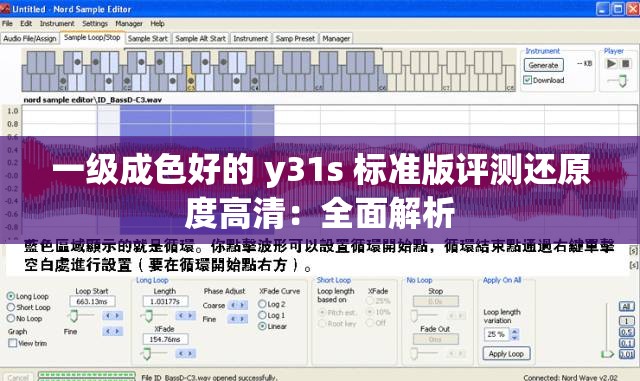Enable View trim checkbox
The image size is (640, 381).
[13, 343]
